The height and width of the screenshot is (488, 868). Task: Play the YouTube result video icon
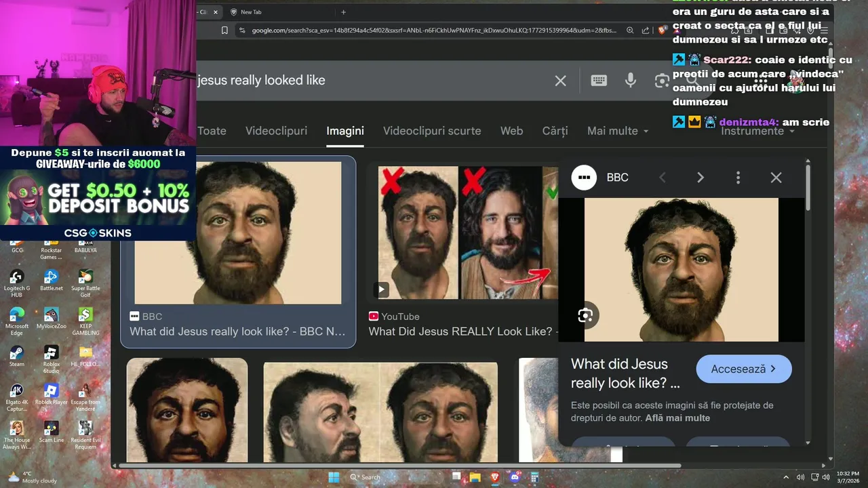point(381,289)
